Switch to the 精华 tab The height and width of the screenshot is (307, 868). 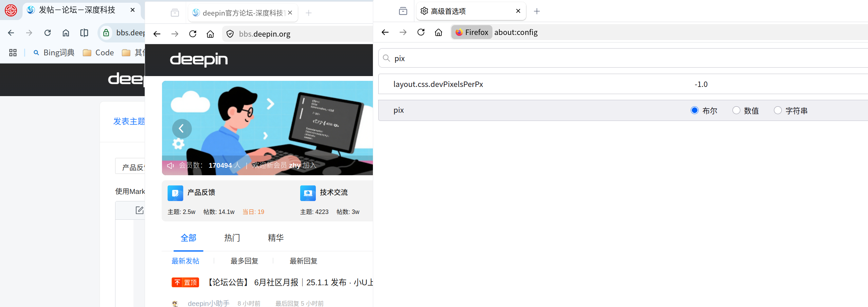pyautogui.click(x=275, y=238)
